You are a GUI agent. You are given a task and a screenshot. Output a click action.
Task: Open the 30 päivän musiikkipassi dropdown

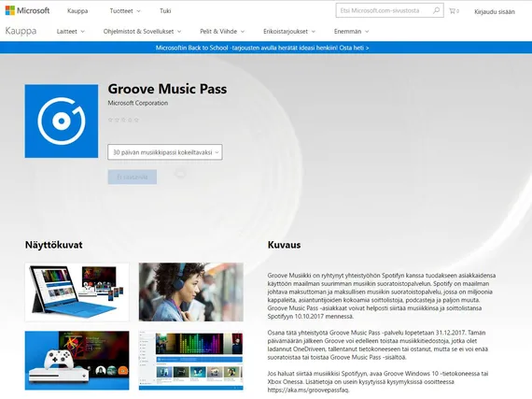165,152
